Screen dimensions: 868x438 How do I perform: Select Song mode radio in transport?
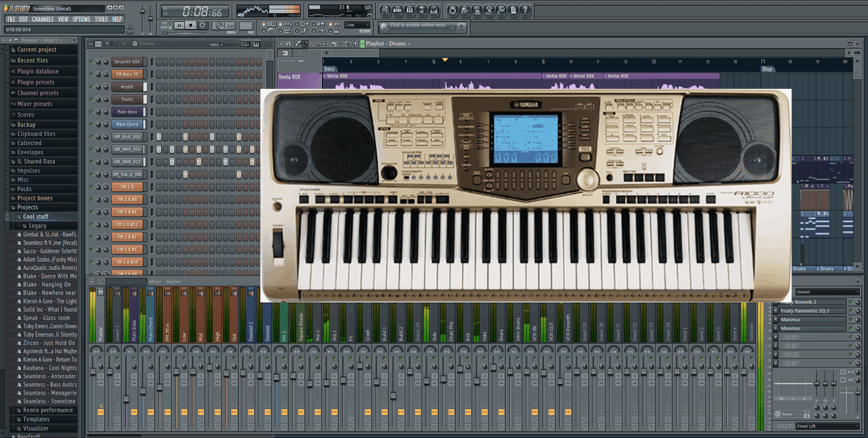coord(170,28)
